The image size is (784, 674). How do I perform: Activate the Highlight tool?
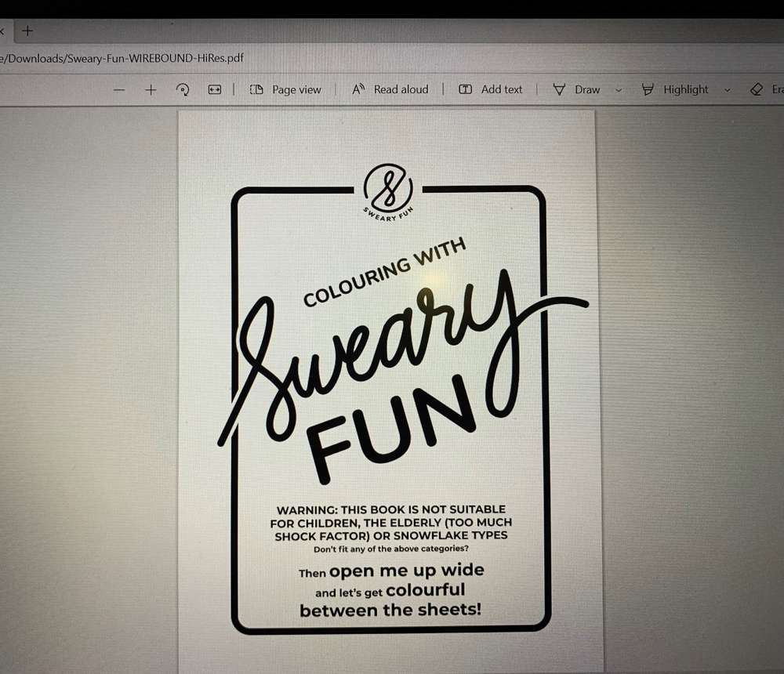point(675,89)
